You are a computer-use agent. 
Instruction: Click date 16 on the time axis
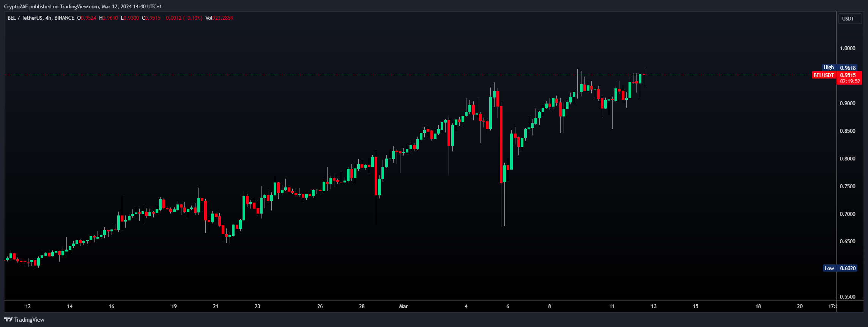pyautogui.click(x=112, y=306)
